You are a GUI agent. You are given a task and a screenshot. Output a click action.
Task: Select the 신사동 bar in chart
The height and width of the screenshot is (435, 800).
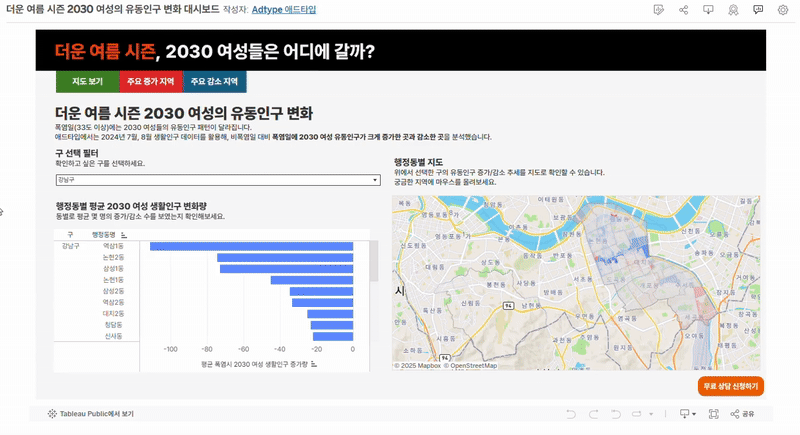(333, 336)
